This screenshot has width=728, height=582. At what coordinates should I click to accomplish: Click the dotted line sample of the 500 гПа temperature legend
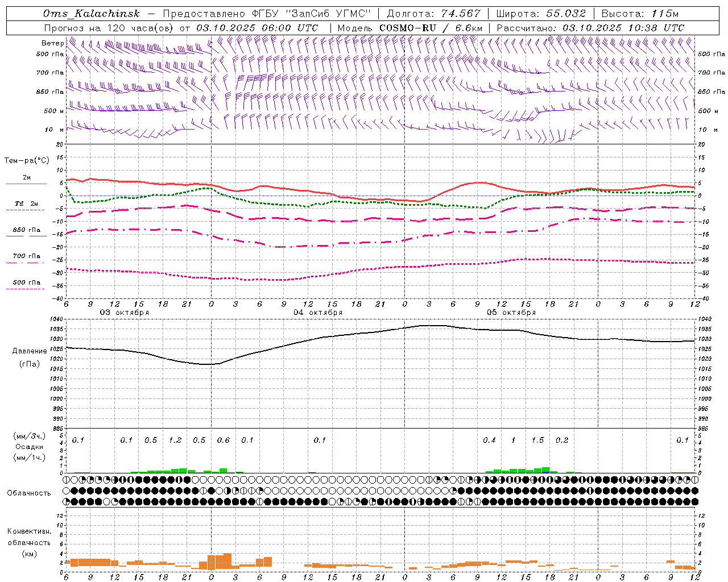[26, 289]
